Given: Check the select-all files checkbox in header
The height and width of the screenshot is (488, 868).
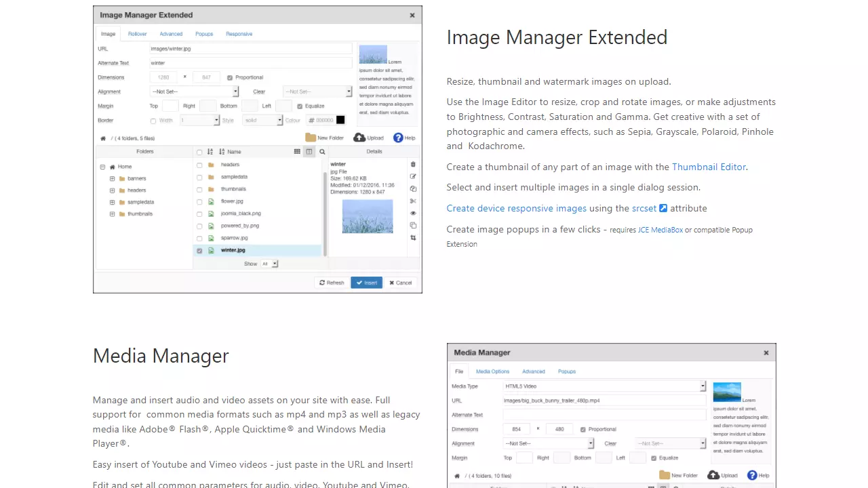Looking at the screenshot, I should coord(199,152).
